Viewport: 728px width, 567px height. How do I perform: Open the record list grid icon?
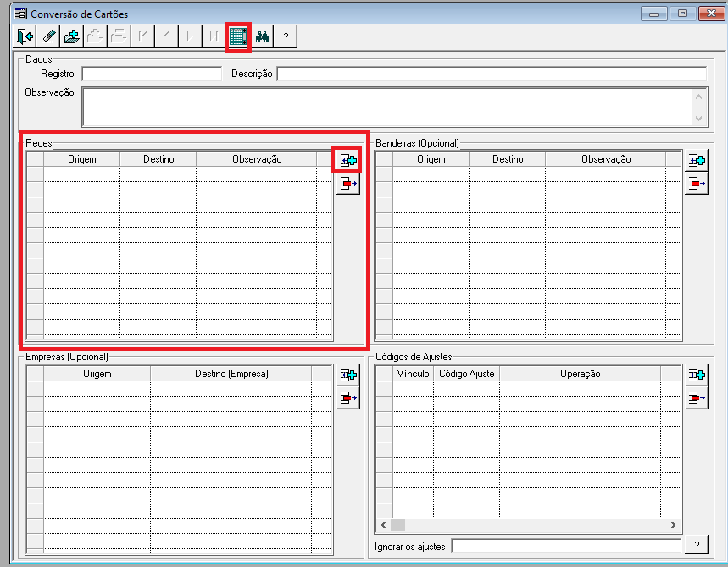point(238,36)
